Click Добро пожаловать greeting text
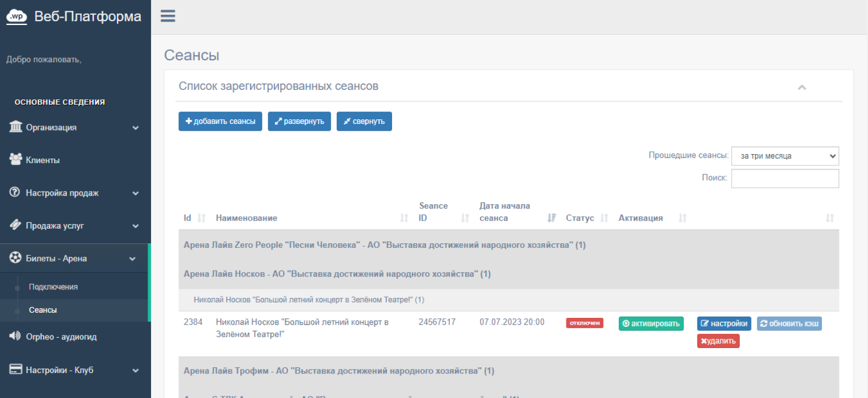868x398 pixels. [44, 59]
